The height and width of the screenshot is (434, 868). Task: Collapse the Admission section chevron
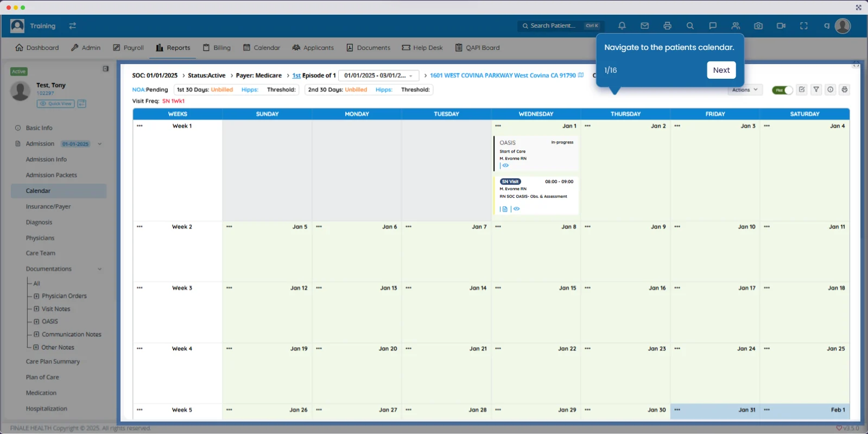pyautogui.click(x=100, y=144)
